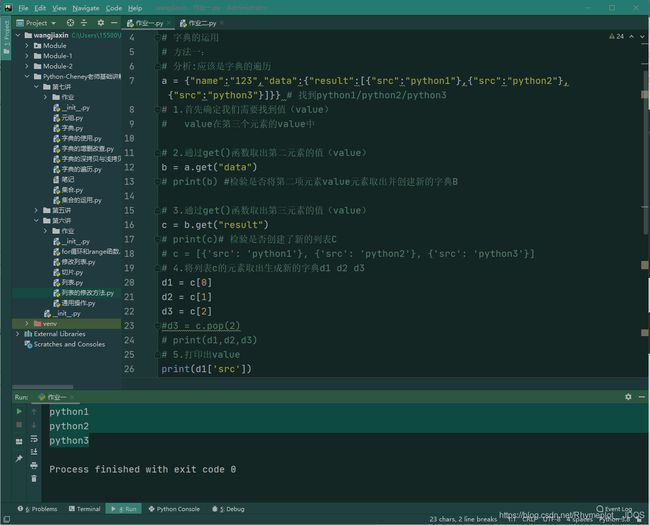Open the View menu

(x=59, y=8)
